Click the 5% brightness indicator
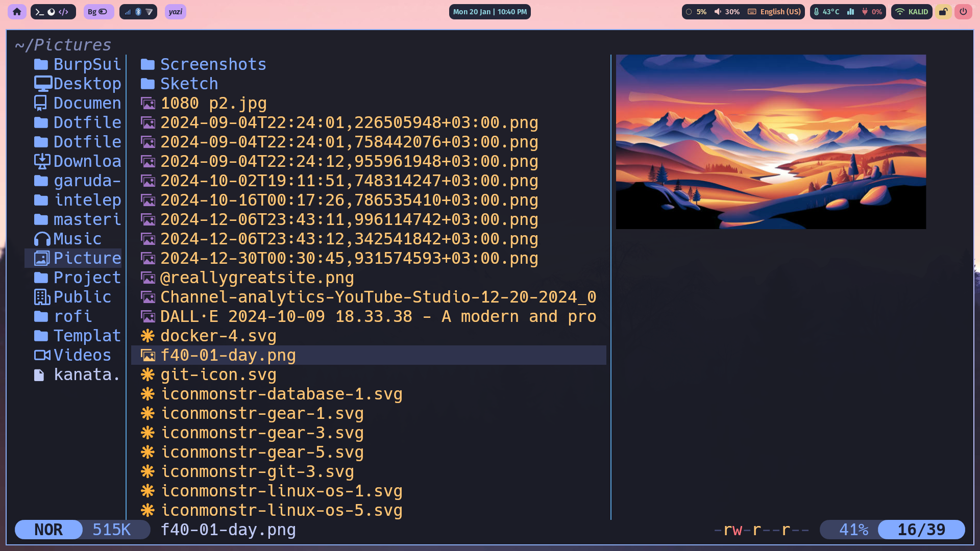980x551 pixels. [696, 12]
